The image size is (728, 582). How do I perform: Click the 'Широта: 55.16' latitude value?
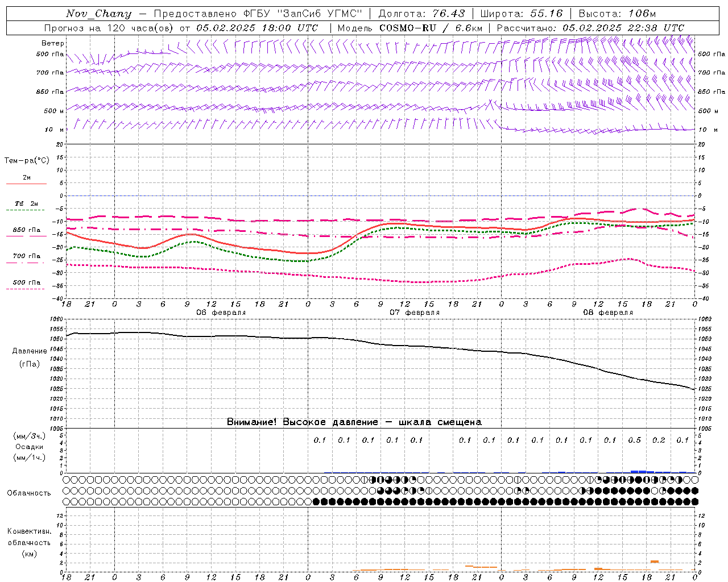[522, 14]
